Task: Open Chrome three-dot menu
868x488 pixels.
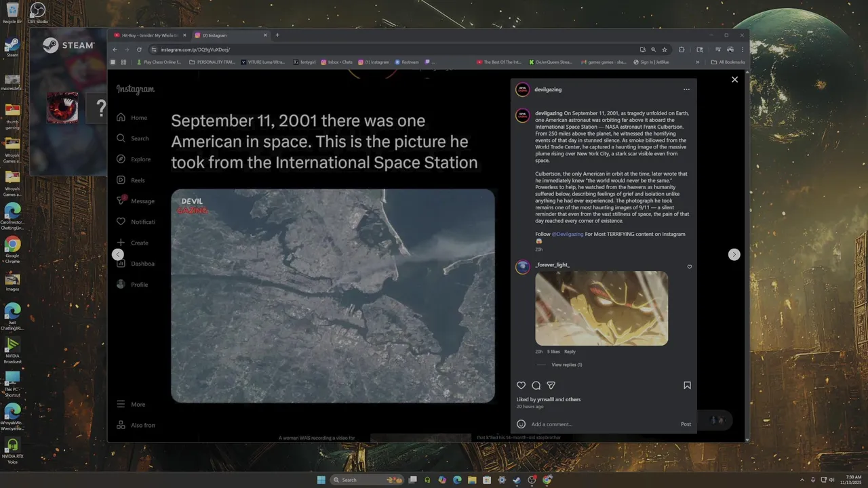Action: click(743, 49)
